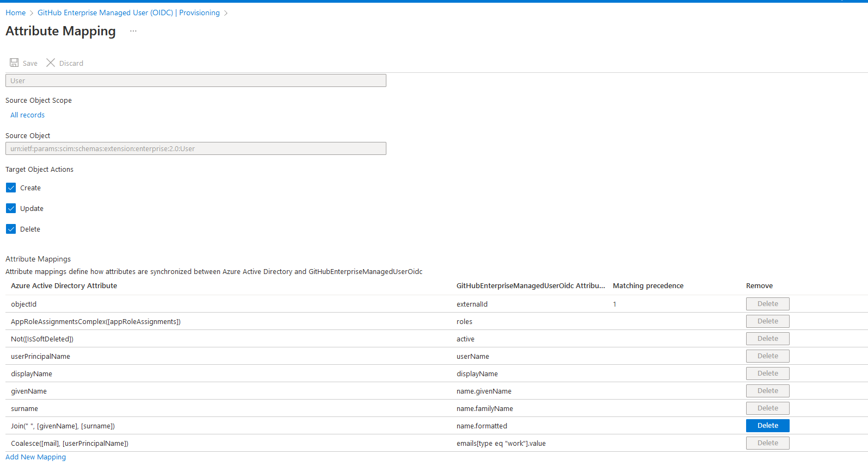Click the active target attribute
Screen dimensions: 868x467
[x=465, y=339]
